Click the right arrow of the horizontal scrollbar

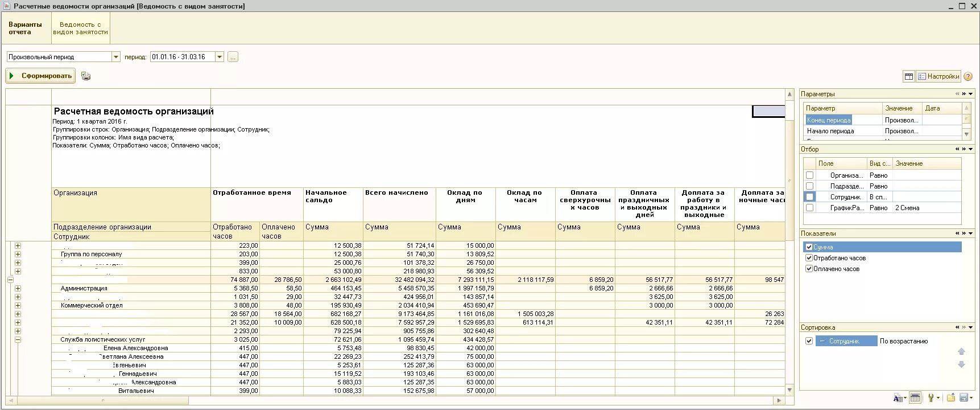click(779, 400)
